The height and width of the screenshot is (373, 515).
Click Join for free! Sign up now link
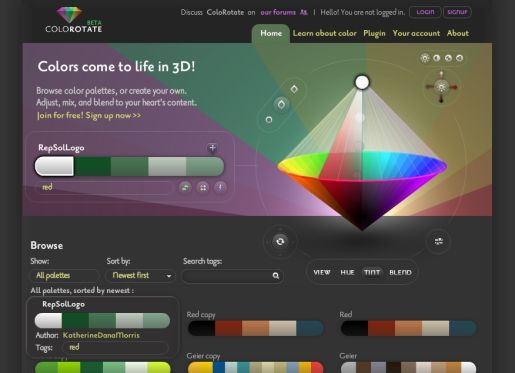[89, 115]
